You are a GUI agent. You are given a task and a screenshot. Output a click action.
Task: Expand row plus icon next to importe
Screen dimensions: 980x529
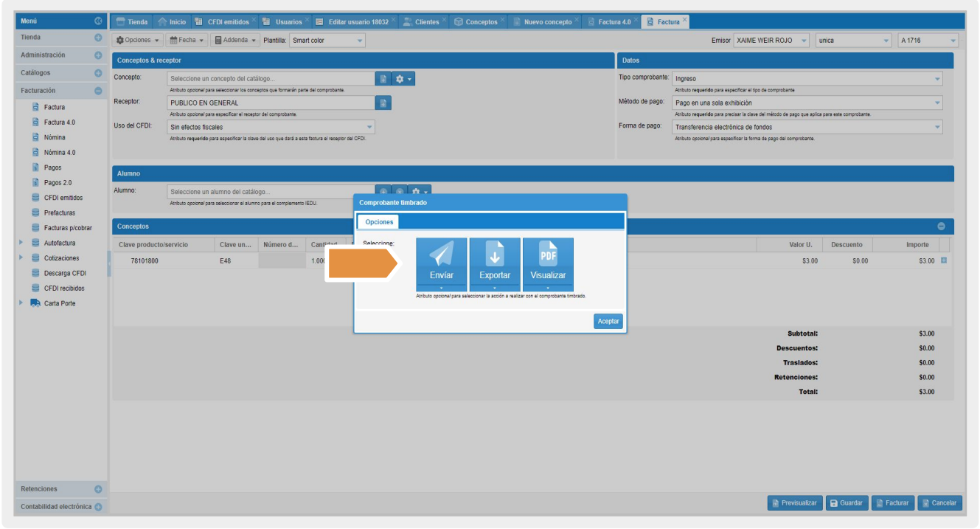coord(944,260)
